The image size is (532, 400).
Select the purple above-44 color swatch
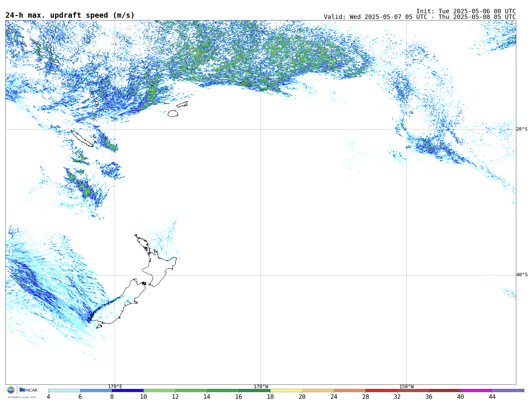pyautogui.click(x=508, y=390)
